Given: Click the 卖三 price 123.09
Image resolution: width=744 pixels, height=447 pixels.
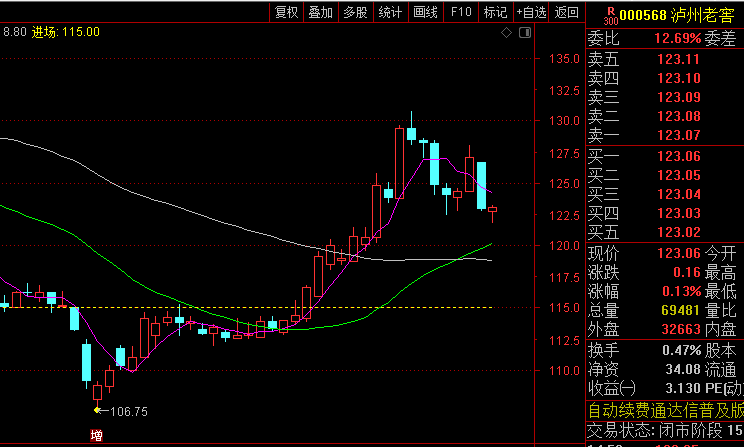Looking at the screenshot, I should (678, 97).
